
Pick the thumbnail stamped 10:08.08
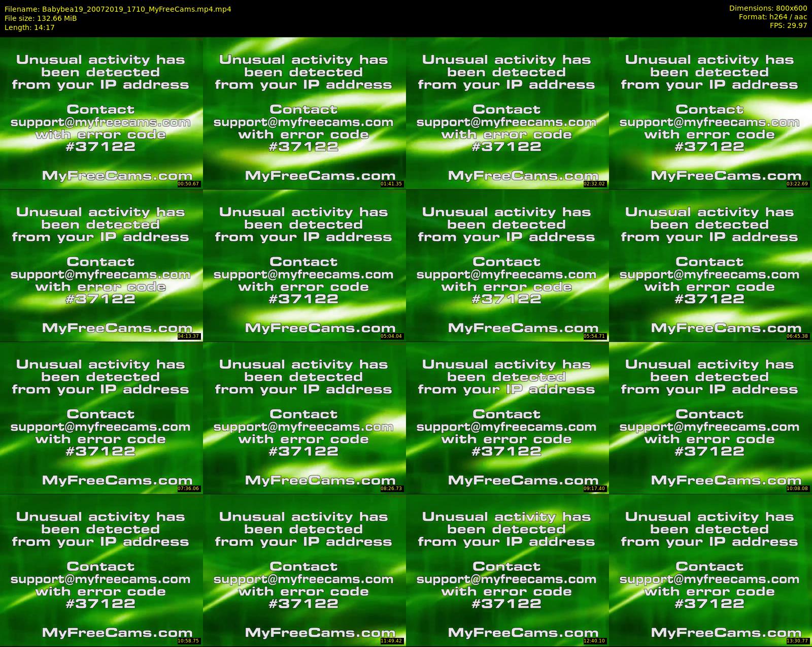[x=710, y=418]
